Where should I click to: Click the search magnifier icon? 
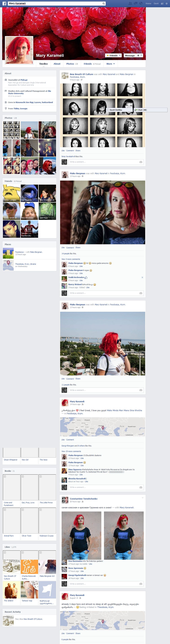point(103,4)
